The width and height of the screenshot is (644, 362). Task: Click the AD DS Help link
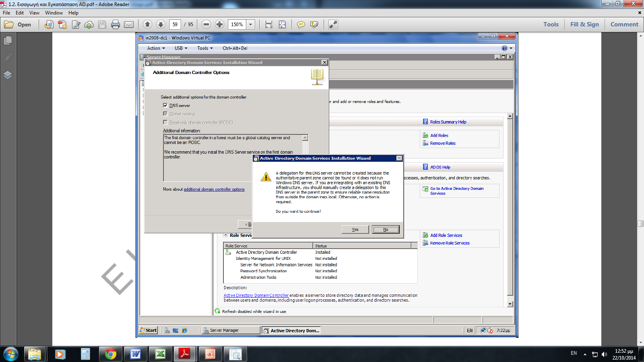(440, 167)
